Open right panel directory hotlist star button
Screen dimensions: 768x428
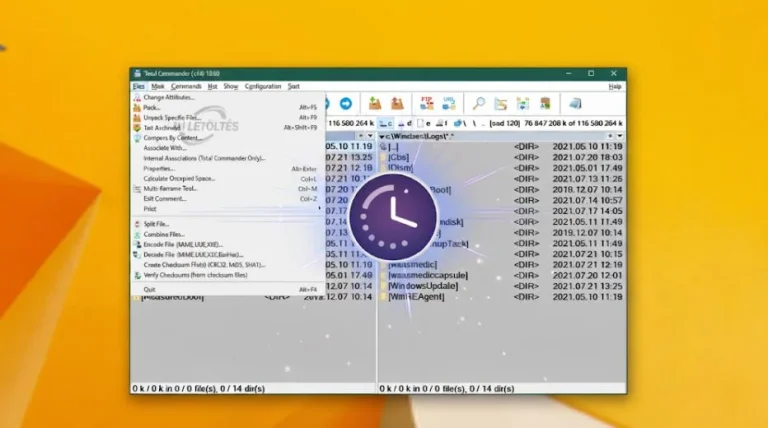point(610,136)
